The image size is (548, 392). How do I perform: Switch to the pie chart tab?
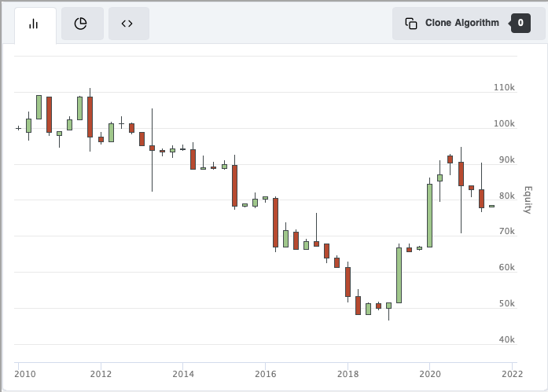(80, 24)
